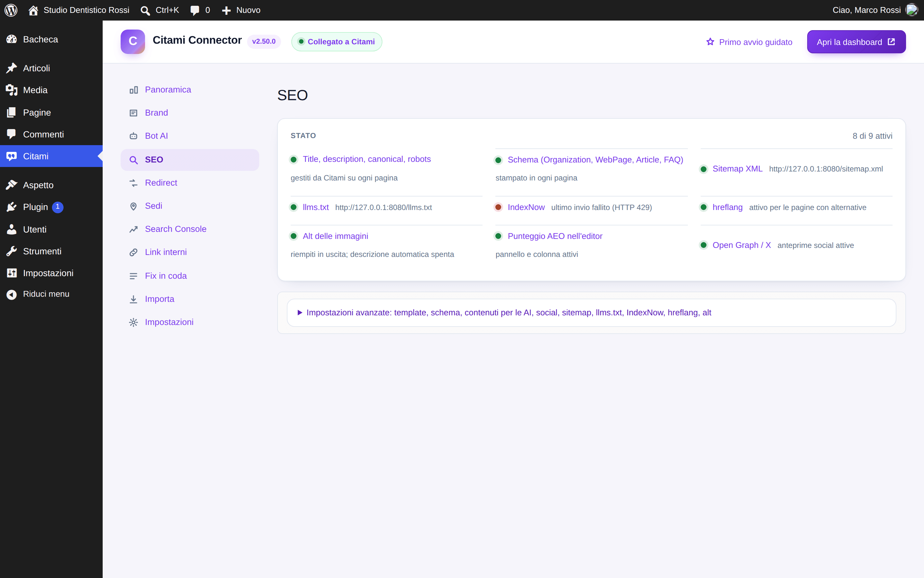Click the '8 di 9 attivi' counter text
Image resolution: width=924 pixels, height=578 pixels.
872,136
